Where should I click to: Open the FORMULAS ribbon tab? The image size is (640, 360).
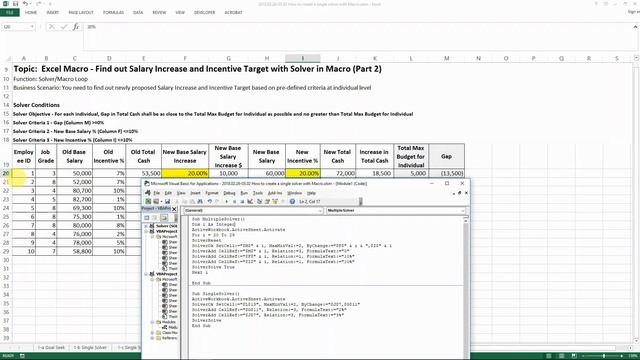point(113,12)
